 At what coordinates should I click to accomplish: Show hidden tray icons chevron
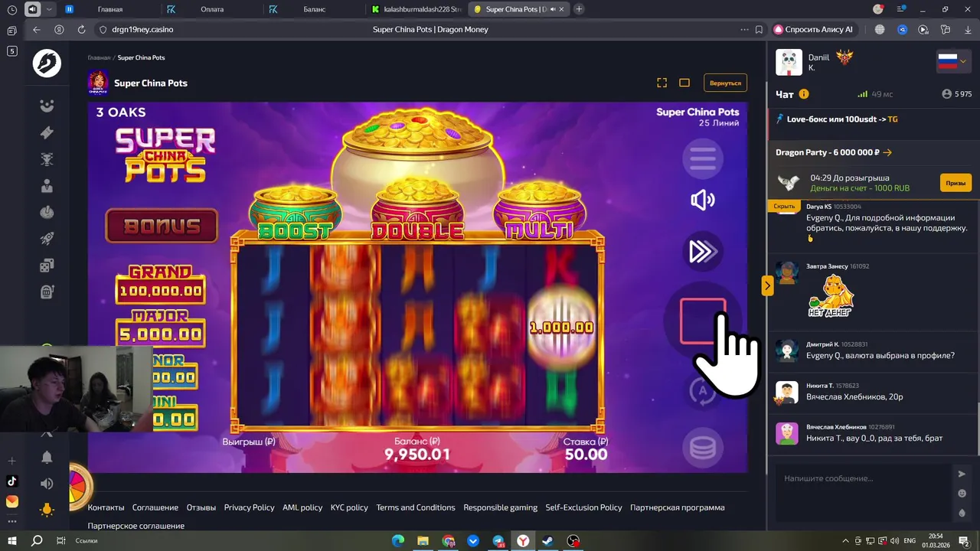pos(845,540)
